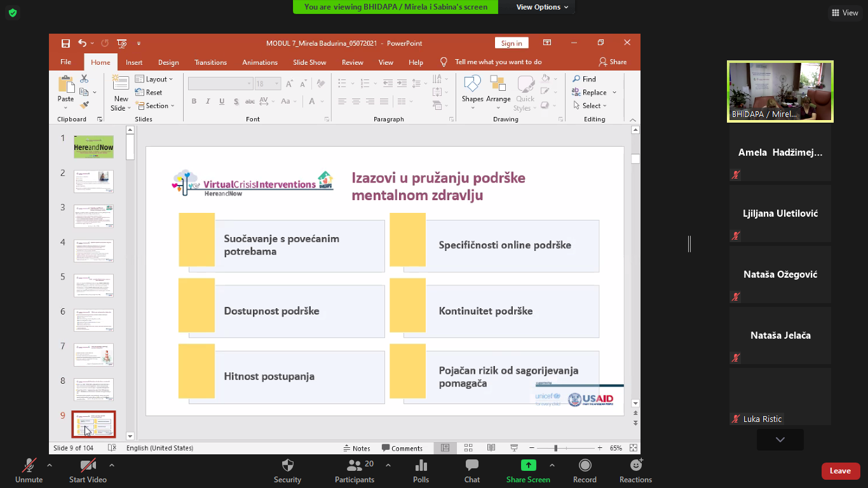Switch to the Transitions ribbon tab
The height and width of the screenshot is (488, 868).
coord(210,62)
